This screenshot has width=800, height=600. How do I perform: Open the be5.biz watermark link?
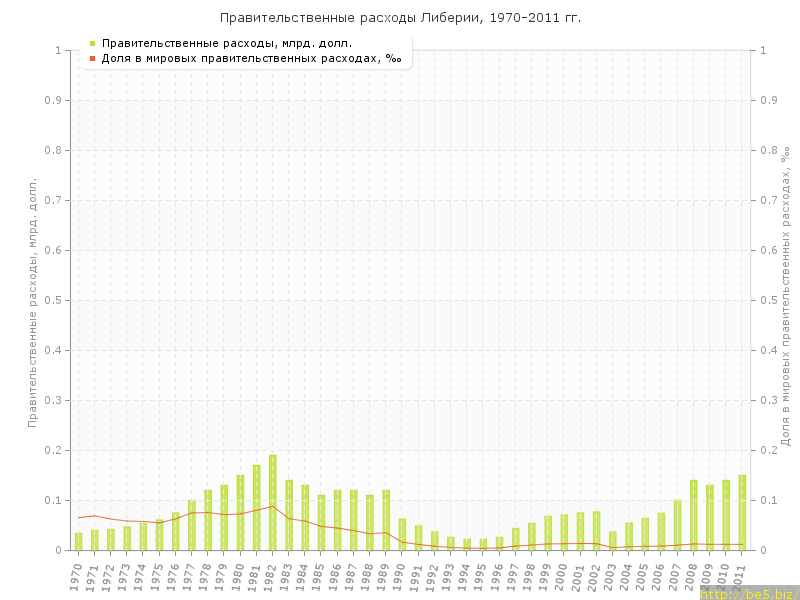749,594
